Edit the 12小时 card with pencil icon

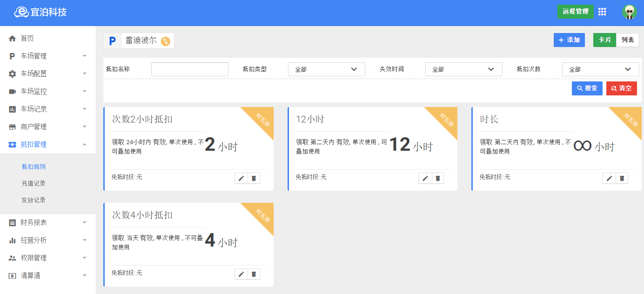click(425, 178)
